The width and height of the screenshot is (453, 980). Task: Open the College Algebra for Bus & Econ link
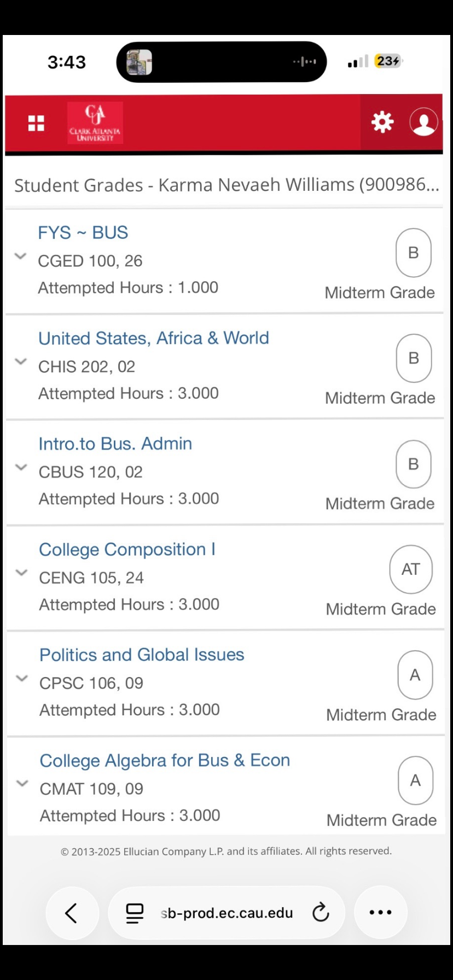(165, 760)
